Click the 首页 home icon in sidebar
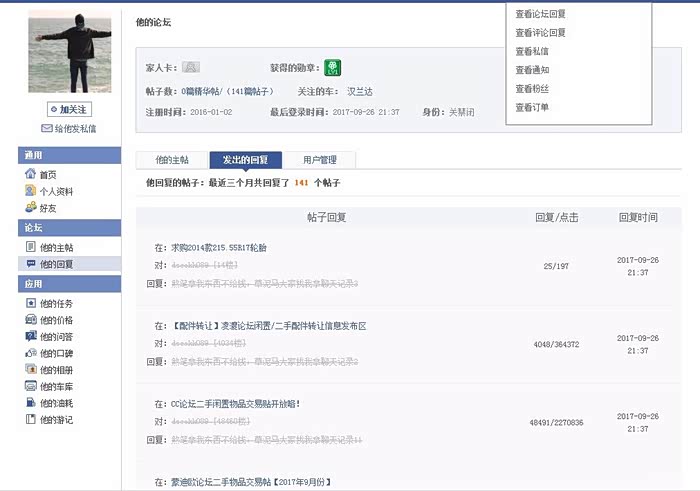 tap(30, 174)
